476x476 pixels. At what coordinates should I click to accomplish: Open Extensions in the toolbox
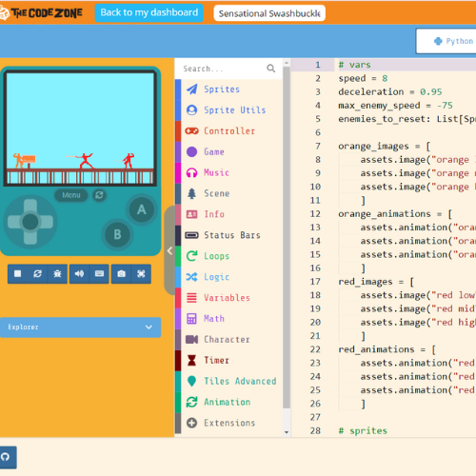(228, 423)
